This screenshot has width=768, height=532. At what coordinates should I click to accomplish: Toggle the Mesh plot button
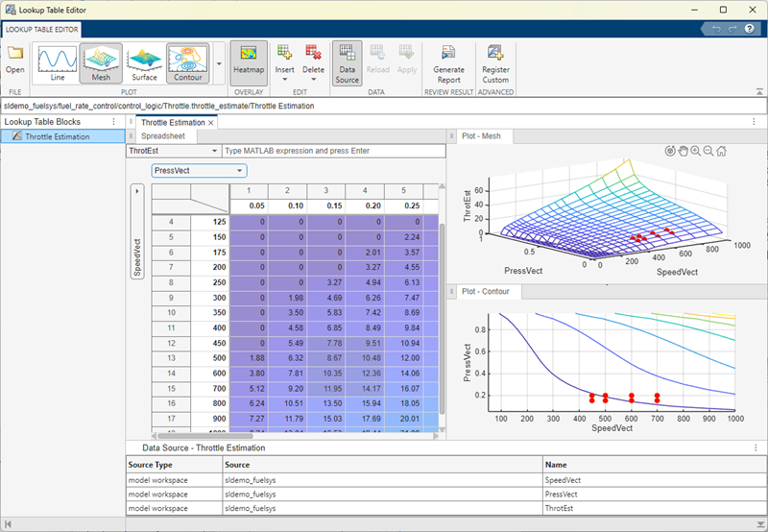(x=100, y=62)
